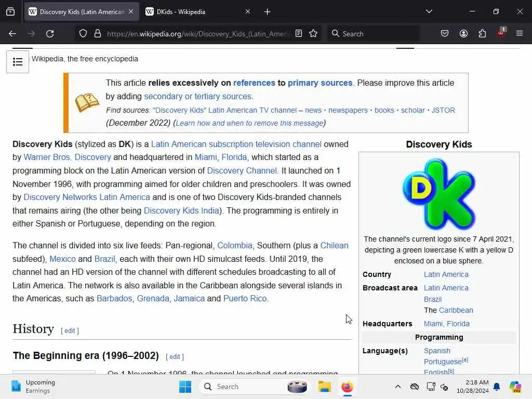Image resolution: width=532 pixels, height=399 pixels.
Task: Open the 'Grenada' link
Action: coord(153,299)
